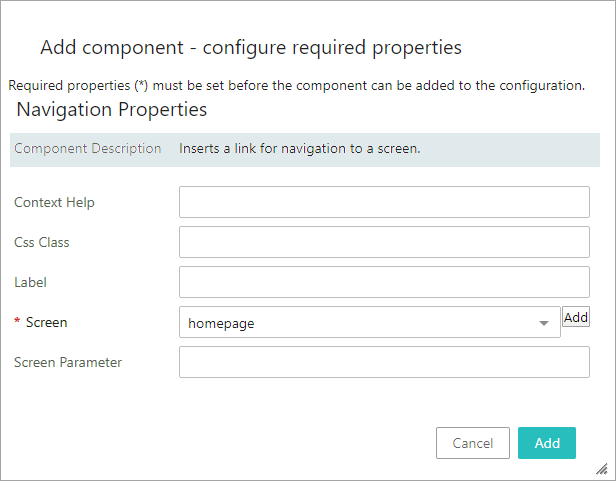Click the 'Navigation Properties' heading
Screen dimensions: 616x481
[112, 109]
